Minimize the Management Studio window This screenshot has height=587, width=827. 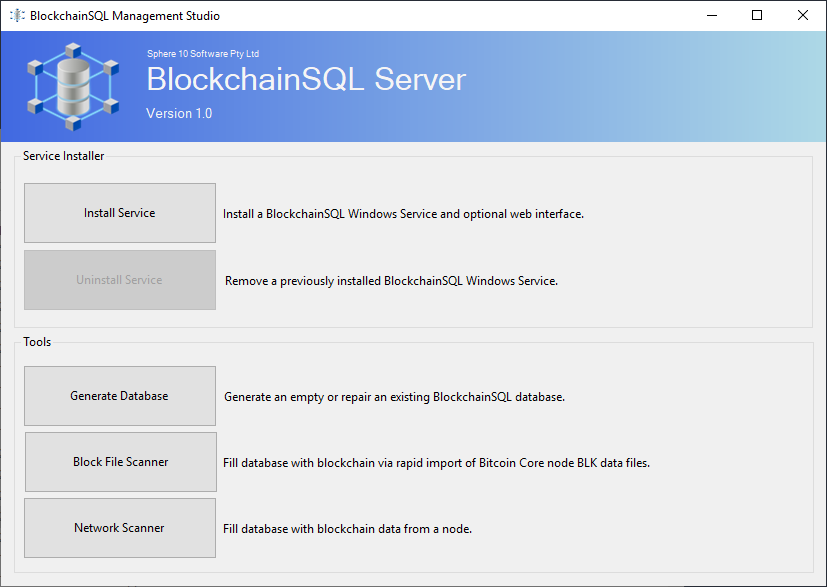click(712, 15)
